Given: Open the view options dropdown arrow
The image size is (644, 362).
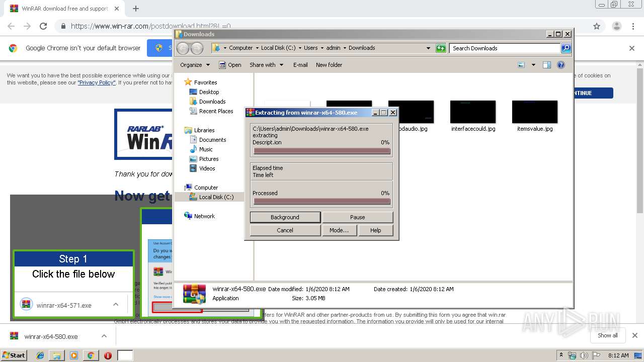Looking at the screenshot, I should [533, 65].
